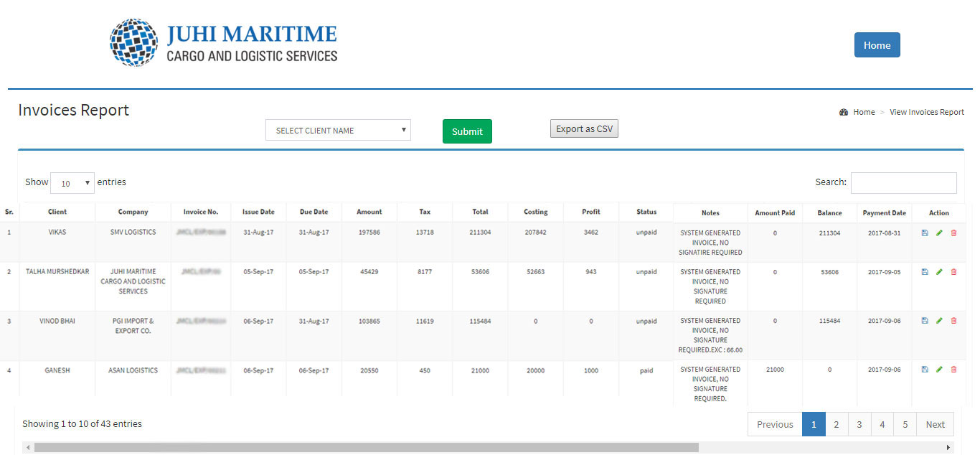
Task: Delete the VIKAS invoice using trash icon
Action: [x=953, y=233]
